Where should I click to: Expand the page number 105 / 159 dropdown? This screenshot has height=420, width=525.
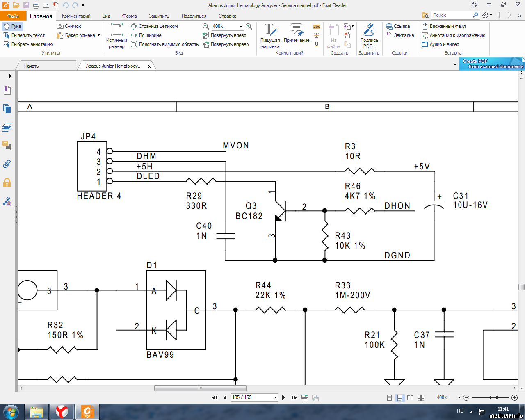275,397
